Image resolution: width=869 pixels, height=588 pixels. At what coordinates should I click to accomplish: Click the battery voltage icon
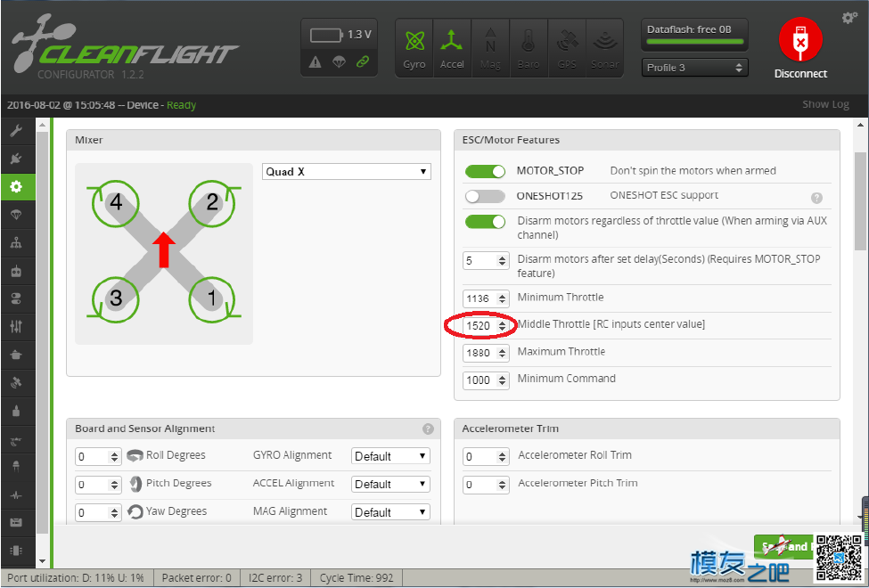(326, 36)
